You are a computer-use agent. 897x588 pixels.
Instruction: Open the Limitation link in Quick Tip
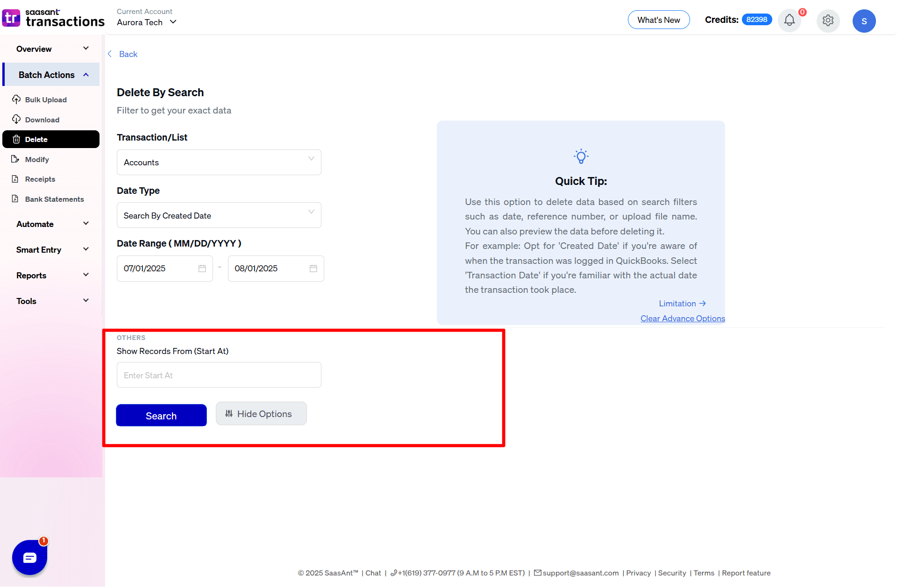pos(682,303)
